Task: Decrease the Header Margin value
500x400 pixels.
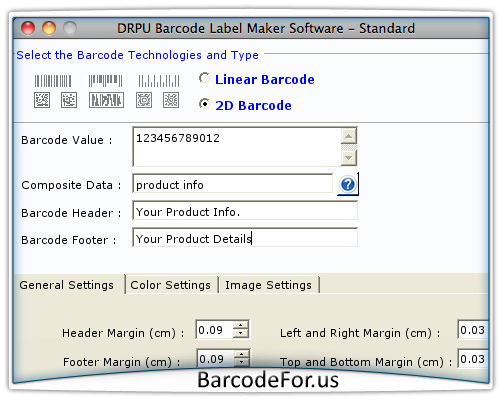Action: pyautogui.click(x=241, y=333)
